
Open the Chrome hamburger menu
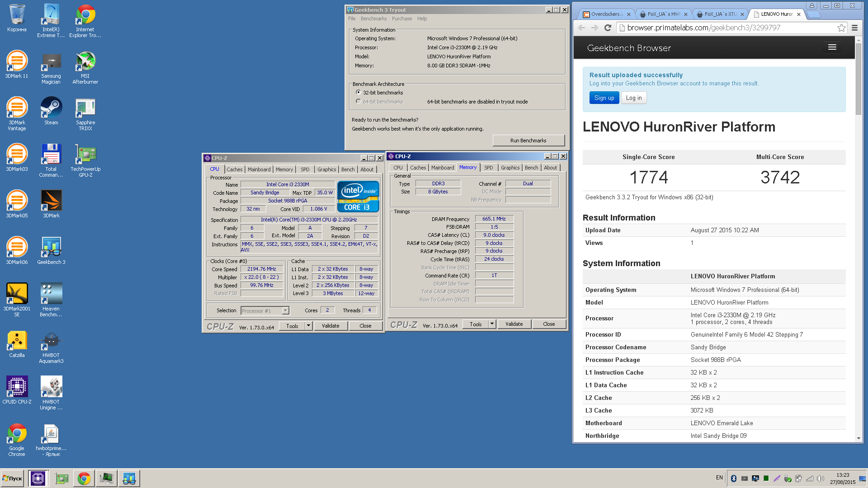point(854,28)
